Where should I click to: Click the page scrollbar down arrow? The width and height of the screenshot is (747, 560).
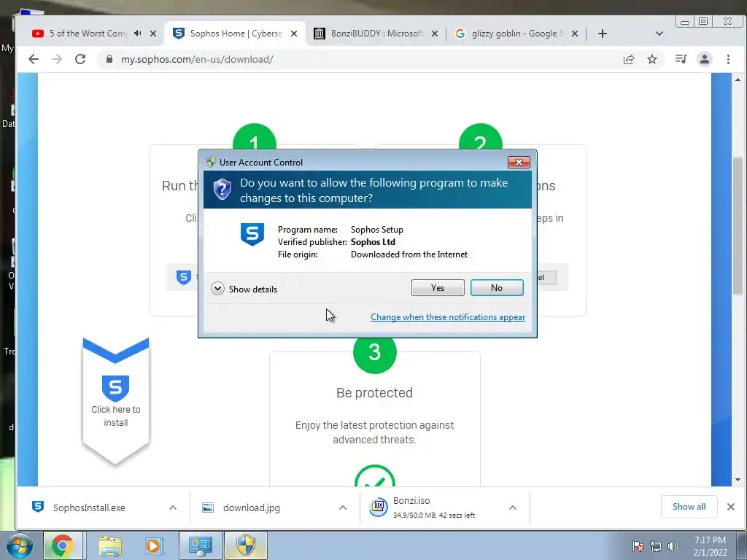pos(738,480)
